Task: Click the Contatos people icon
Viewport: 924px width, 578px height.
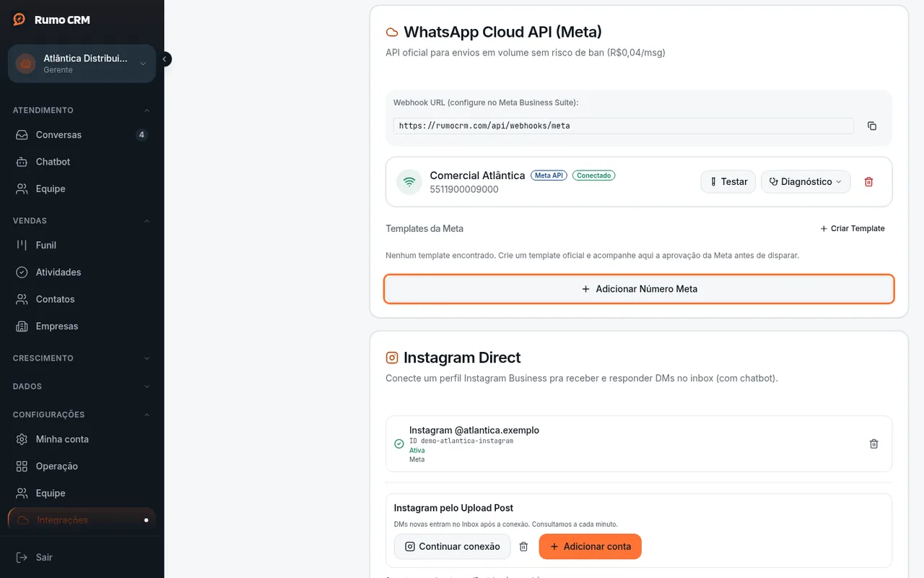Action: click(x=22, y=299)
